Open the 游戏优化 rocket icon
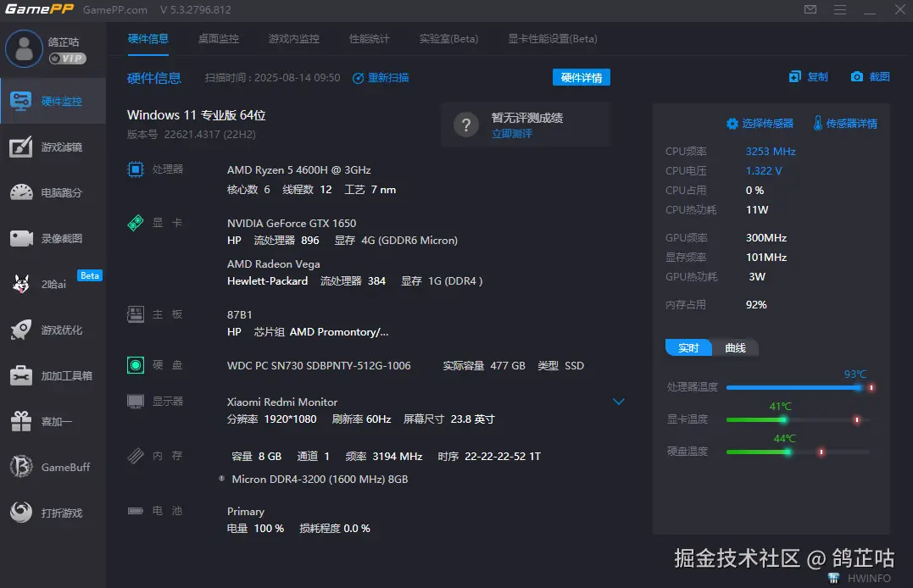913x588 pixels. pos(21,330)
